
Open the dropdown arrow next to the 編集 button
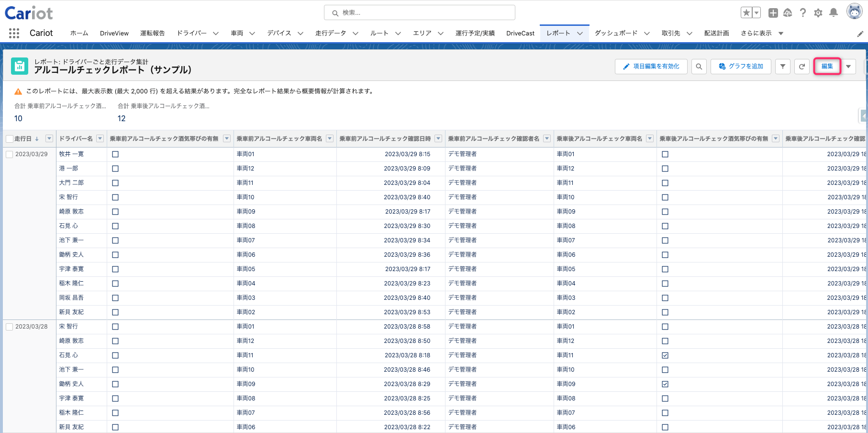(848, 67)
